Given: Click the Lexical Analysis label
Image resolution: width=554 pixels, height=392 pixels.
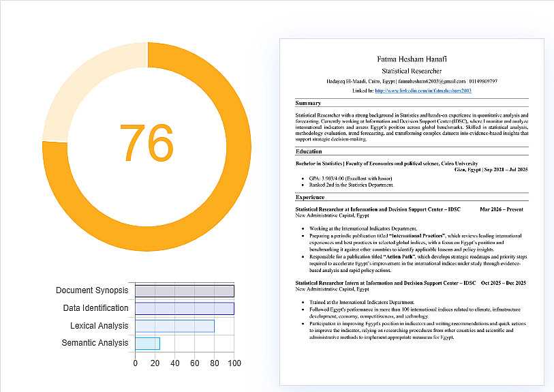Looking at the screenshot, I should pos(99,326).
